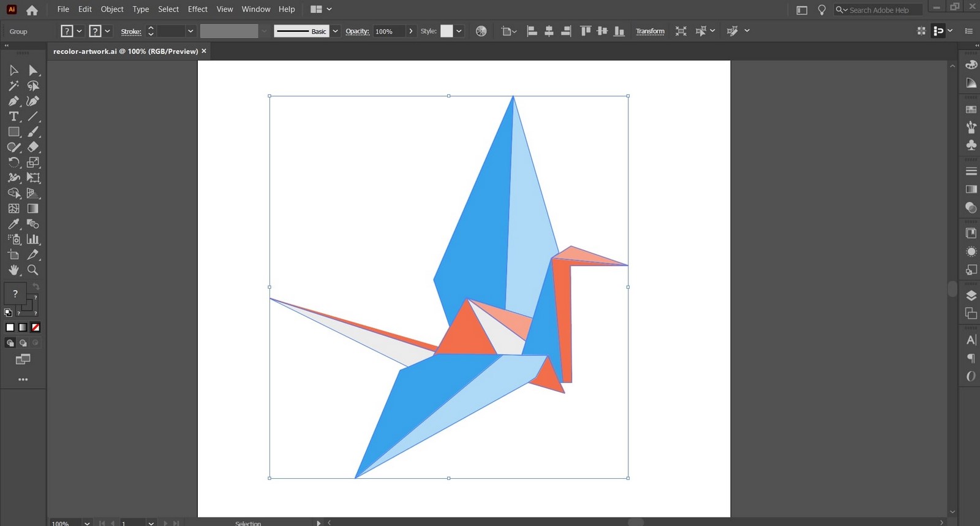Click the Opacity label link

tap(357, 31)
